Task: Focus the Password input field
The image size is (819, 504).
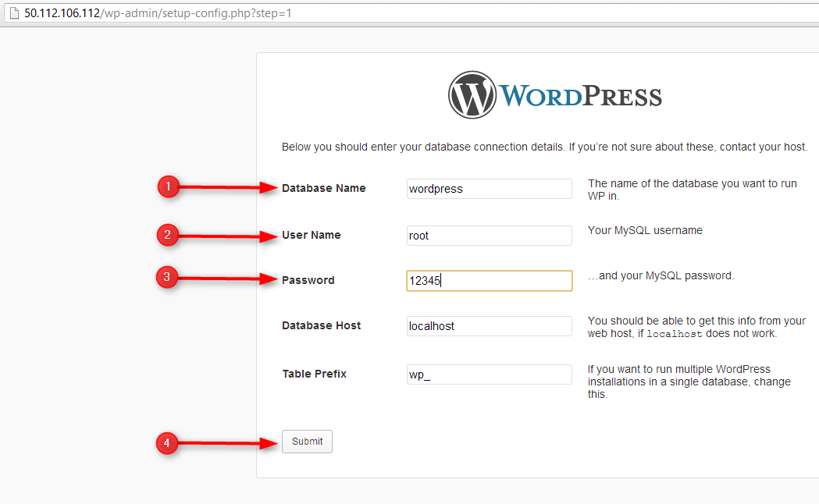Action: tap(490, 281)
